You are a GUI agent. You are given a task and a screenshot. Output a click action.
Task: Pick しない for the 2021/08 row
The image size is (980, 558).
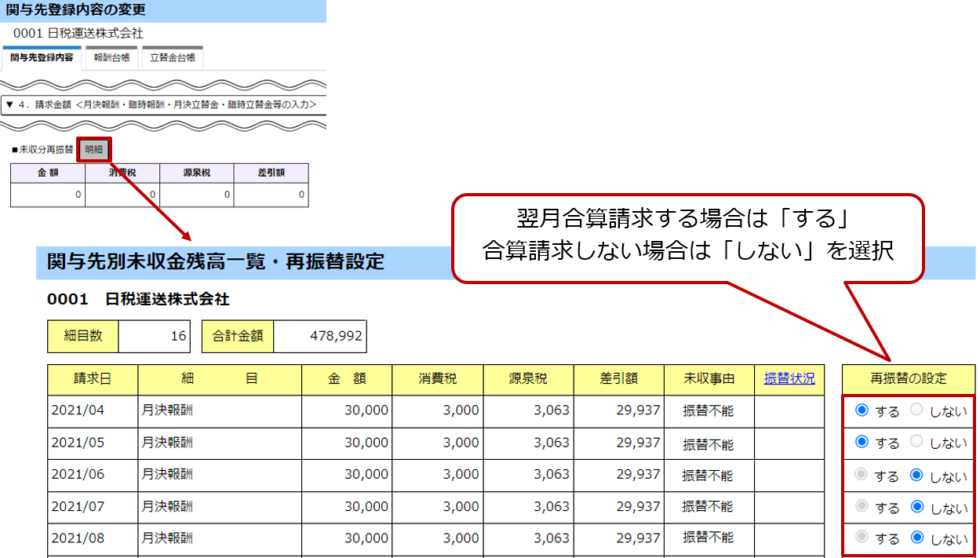click(916, 538)
